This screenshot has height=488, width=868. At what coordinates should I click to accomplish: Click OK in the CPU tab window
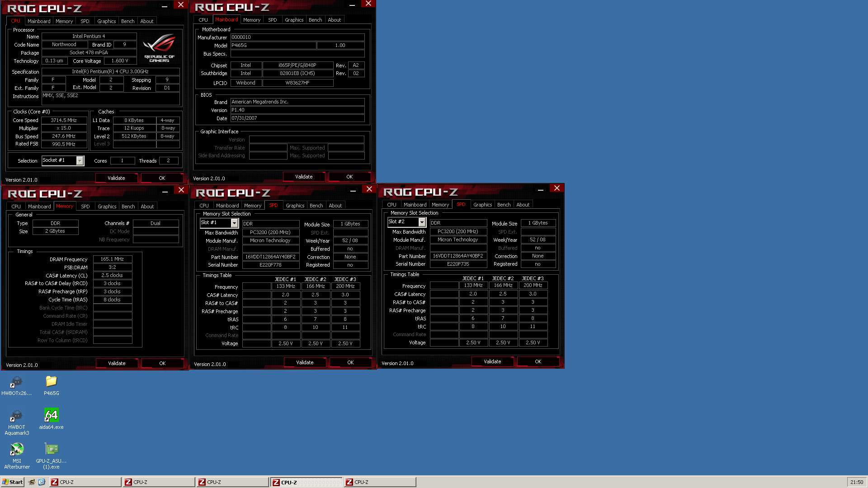click(162, 178)
